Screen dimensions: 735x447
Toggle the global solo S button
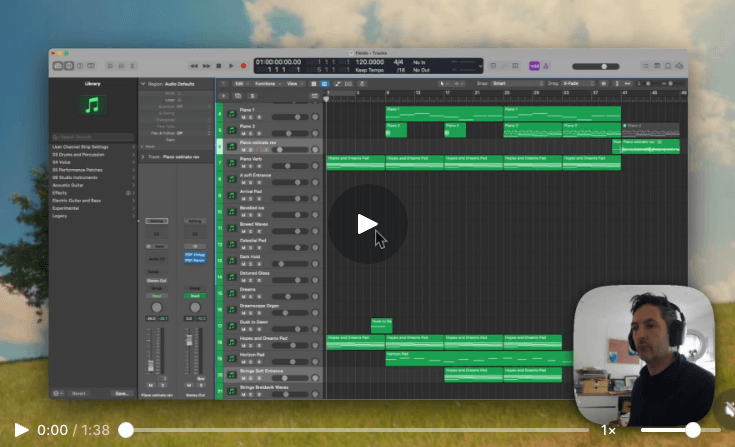[x=252, y=96]
